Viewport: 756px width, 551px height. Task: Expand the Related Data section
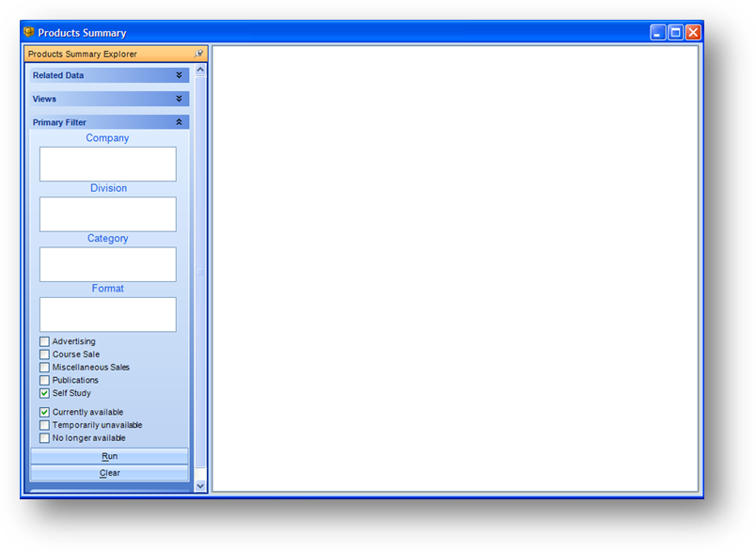pos(179,75)
